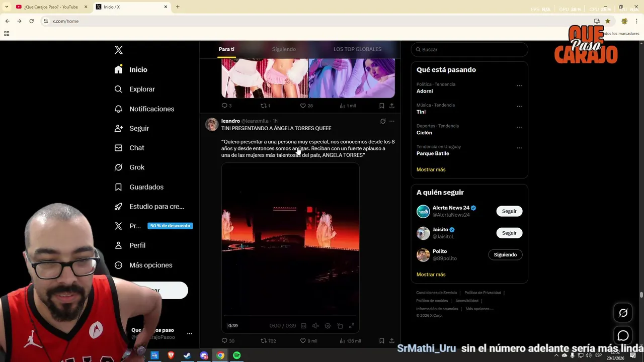Bookmark this page with the star icon

pyautogui.click(x=608, y=21)
